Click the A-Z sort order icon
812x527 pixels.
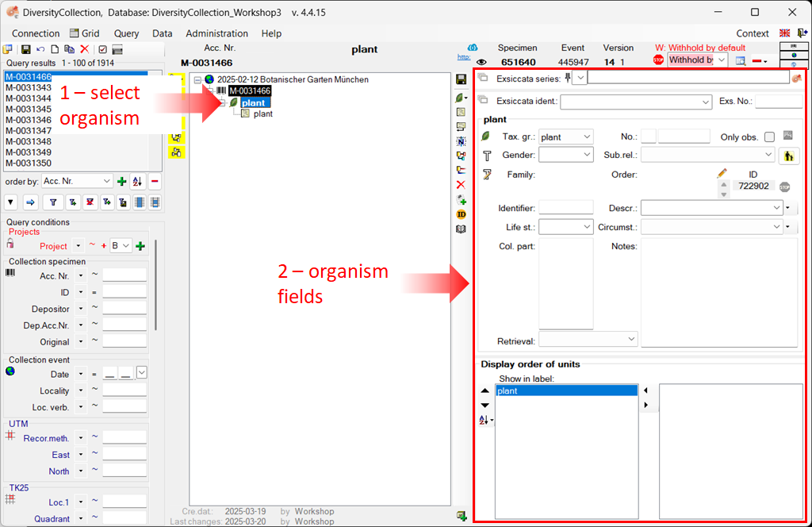pyautogui.click(x=137, y=182)
